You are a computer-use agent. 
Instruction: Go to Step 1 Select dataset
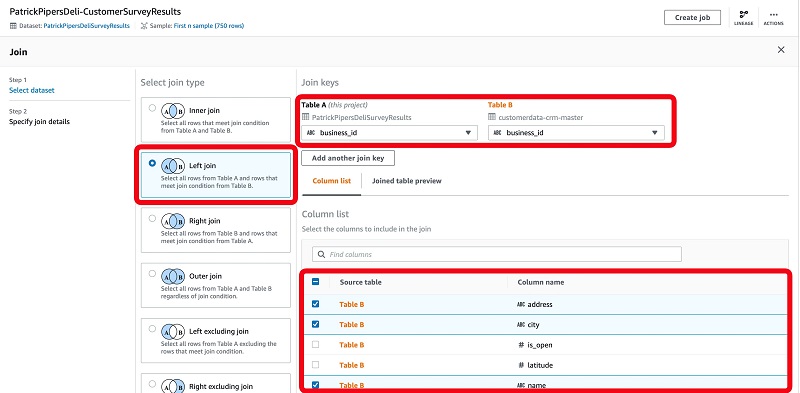point(32,90)
